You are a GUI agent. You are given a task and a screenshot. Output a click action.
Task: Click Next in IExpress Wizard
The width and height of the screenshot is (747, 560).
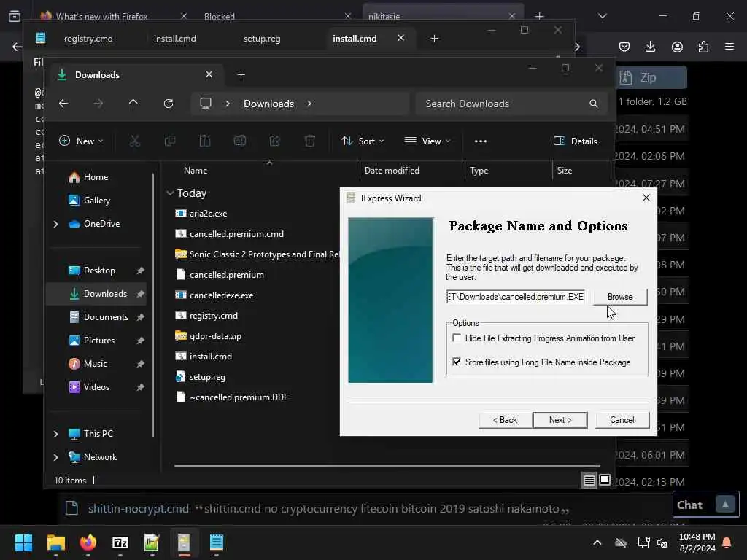[x=560, y=419]
